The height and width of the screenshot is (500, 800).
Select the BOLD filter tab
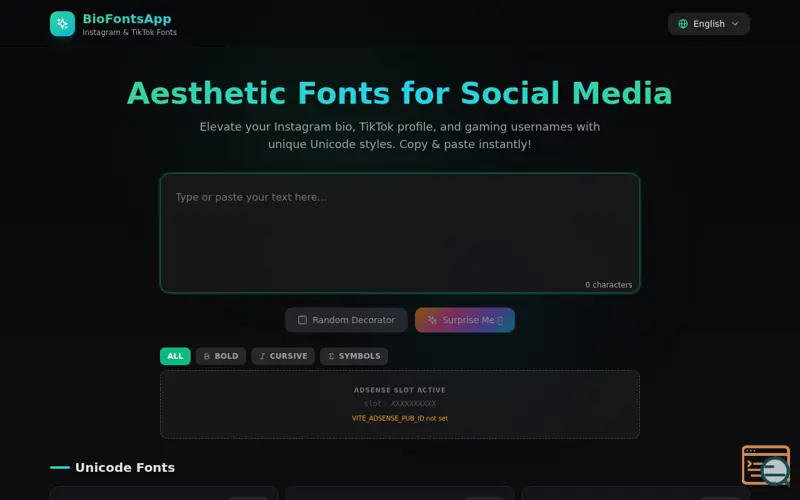pyautogui.click(x=221, y=356)
